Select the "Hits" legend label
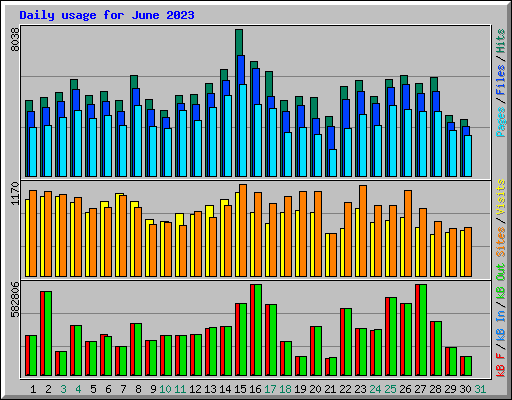 [x=501, y=41]
